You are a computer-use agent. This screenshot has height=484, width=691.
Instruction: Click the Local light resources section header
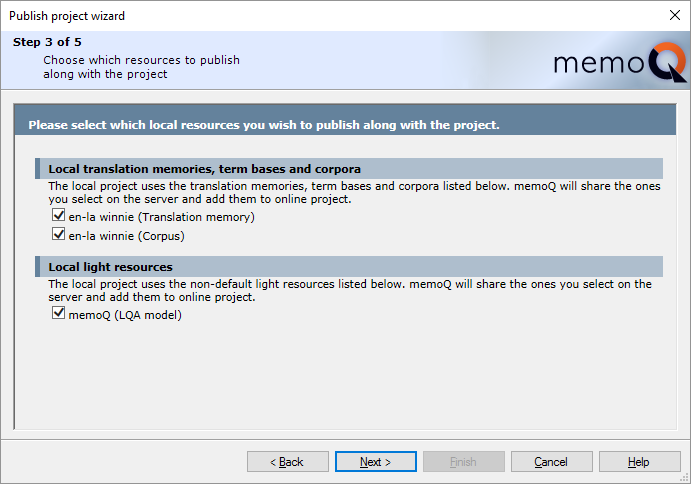pyautogui.click(x=111, y=267)
